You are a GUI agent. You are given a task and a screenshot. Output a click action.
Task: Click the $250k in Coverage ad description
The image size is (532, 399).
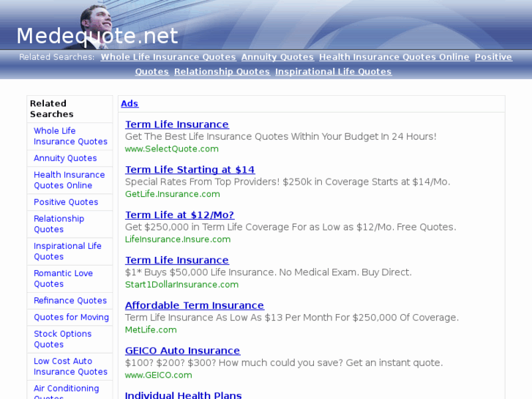coord(288,182)
